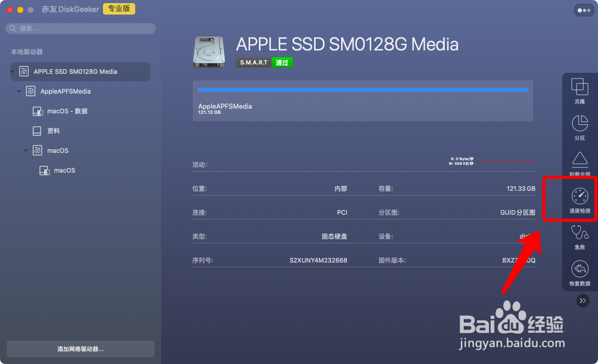The height and width of the screenshot is (364, 598).
Task: Click the 固件版本 label
Action: (392, 260)
